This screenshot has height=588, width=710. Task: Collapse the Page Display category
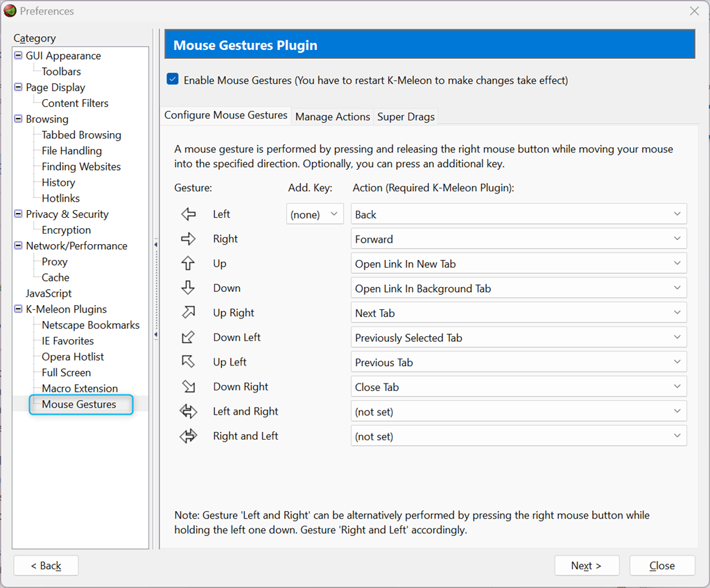[18, 87]
